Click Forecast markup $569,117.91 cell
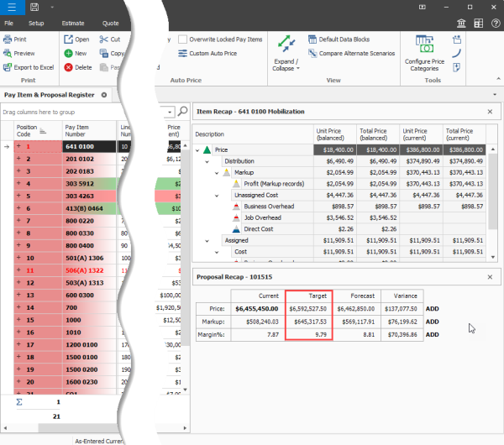 coord(357,322)
